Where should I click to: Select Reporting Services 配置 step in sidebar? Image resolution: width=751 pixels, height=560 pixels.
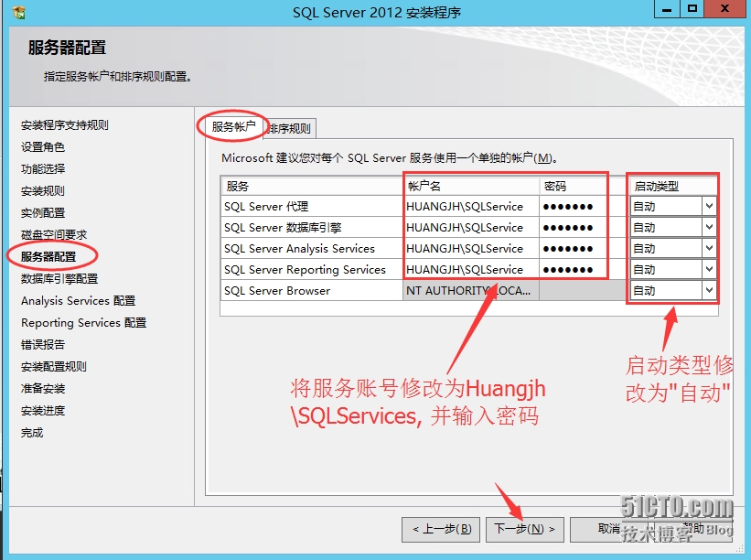click(84, 323)
